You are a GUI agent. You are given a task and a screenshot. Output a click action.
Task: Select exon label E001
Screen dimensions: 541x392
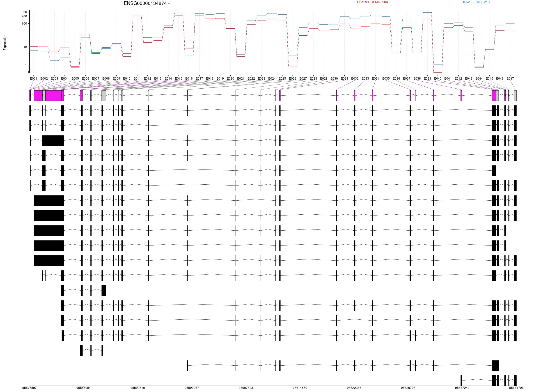coord(34,78)
